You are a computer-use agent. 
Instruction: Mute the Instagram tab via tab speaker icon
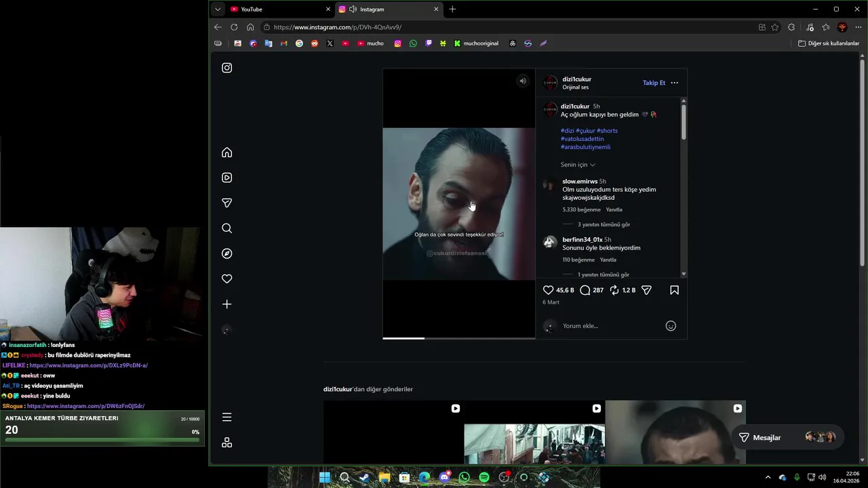(x=353, y=9)
